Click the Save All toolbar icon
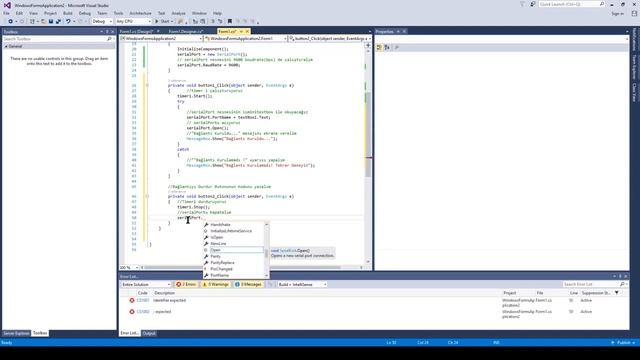Viewport: 640px width, 360px height. 58,21
